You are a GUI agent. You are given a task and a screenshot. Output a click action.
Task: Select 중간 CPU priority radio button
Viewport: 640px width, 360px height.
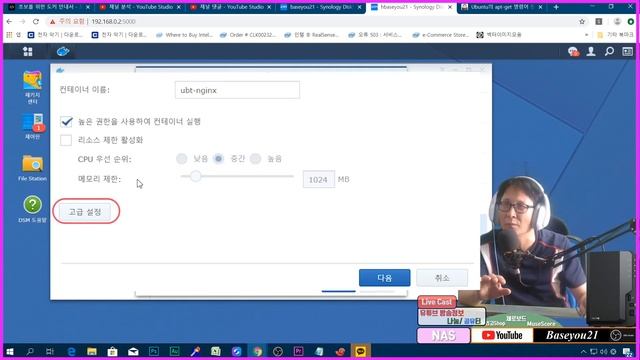219,159
